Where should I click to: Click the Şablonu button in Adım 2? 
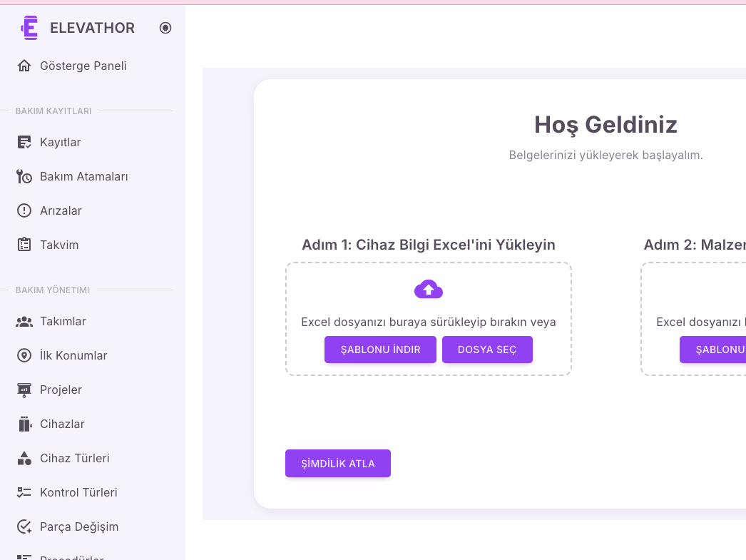(x=712, y=350)
